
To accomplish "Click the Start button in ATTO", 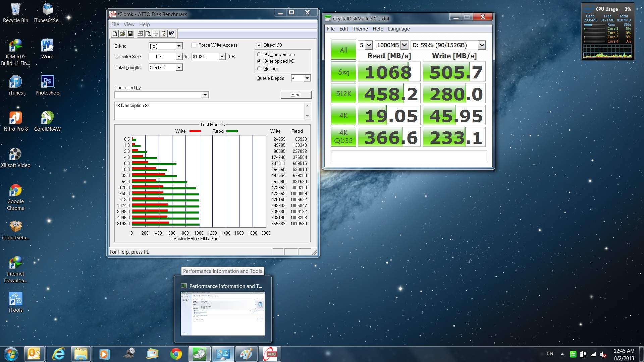I will pos(296,95).
